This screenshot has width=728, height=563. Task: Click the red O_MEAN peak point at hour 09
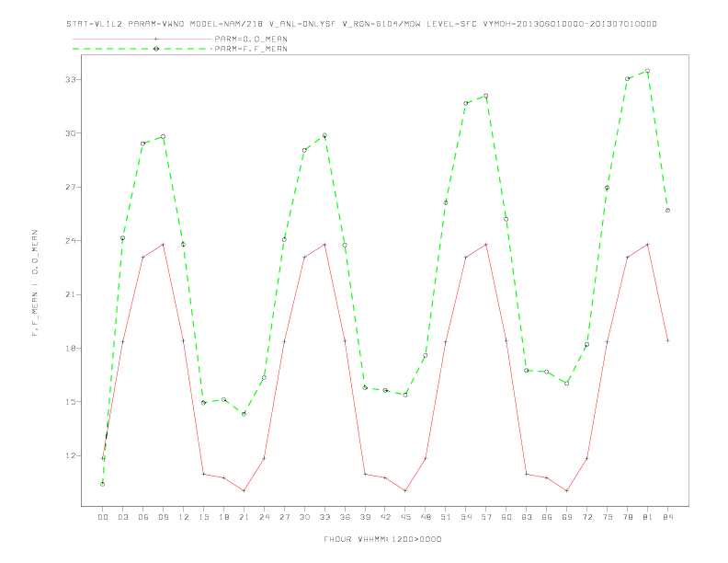pos(163,245)
